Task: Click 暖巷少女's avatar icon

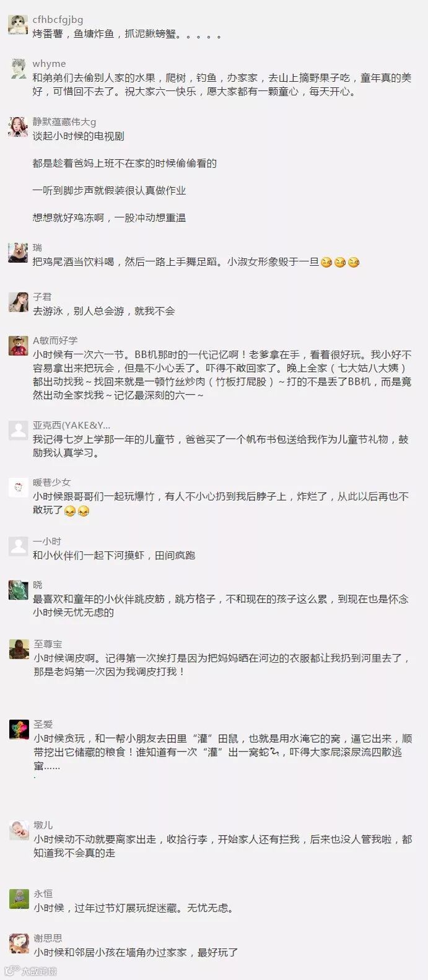Action: (x=18, y=488)
